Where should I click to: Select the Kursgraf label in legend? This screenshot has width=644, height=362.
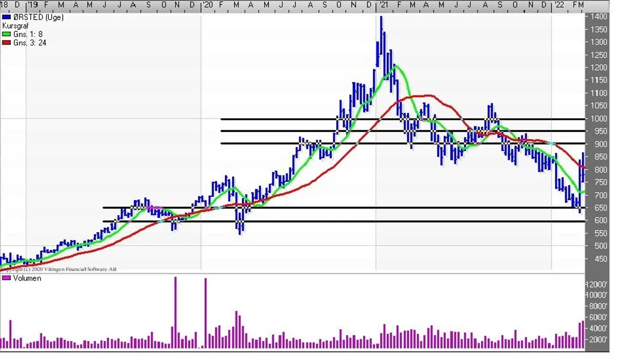point(15,26)
